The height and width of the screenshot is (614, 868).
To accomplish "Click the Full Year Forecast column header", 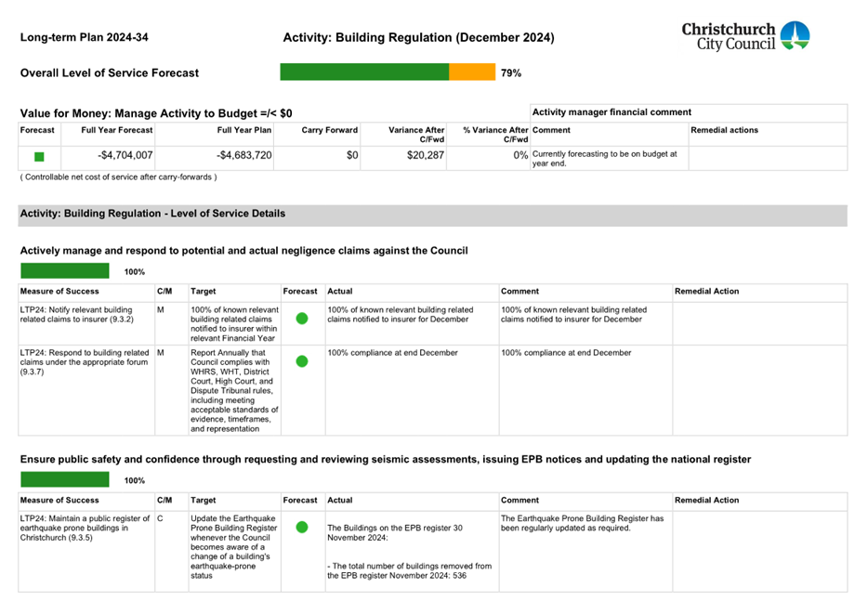I will click(117, 130).
